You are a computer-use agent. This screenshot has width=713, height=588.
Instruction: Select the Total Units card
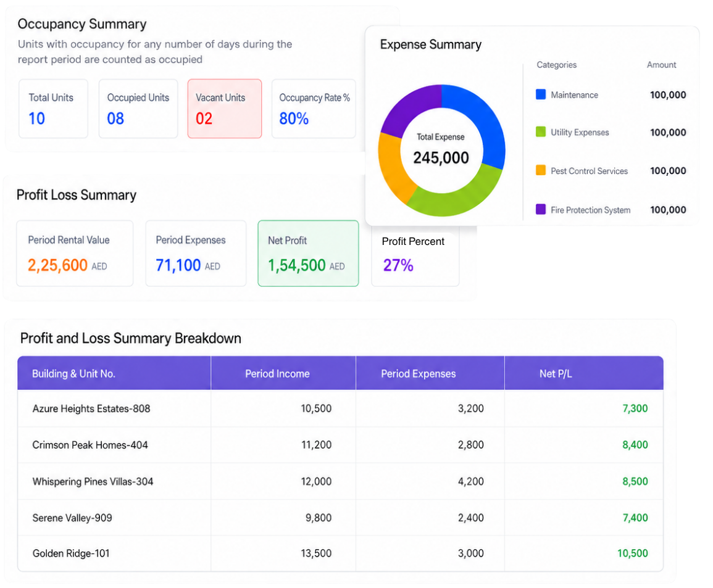click(53, 109)
